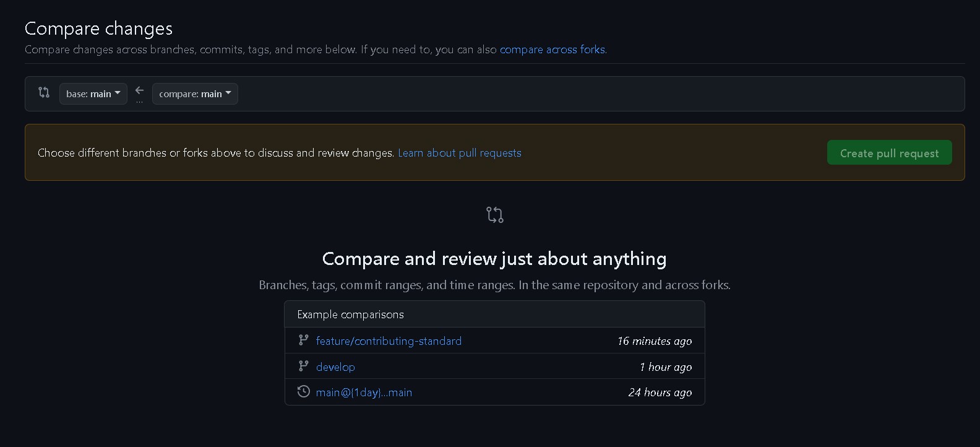
Task: Click the clock icon beside main@{1day}...main
Action: 303,391
